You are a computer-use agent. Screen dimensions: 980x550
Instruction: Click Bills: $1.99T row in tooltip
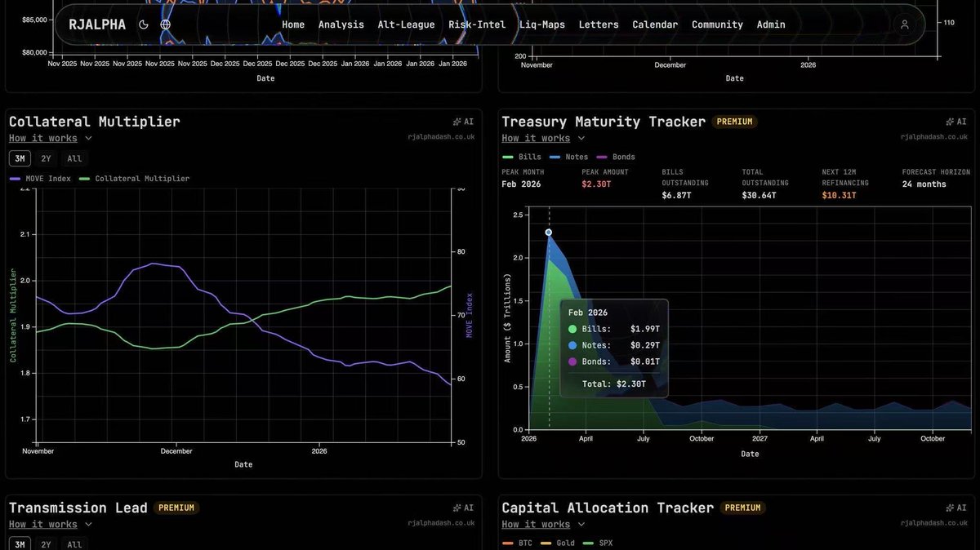tap(614, 329)
